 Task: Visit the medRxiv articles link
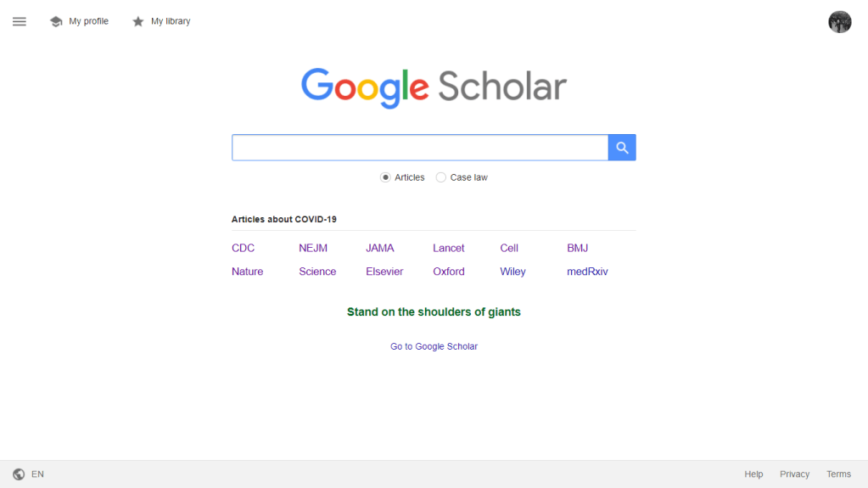[x=587, y=272]
